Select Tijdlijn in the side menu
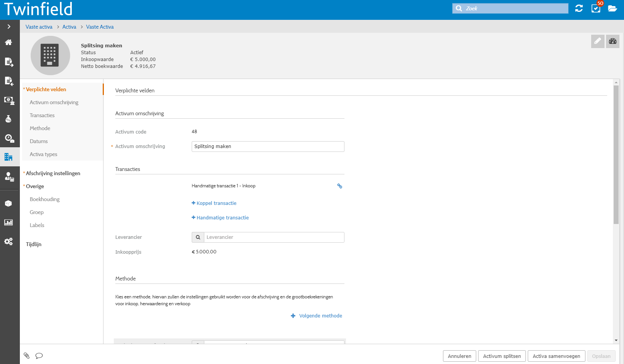 (34, 244)
